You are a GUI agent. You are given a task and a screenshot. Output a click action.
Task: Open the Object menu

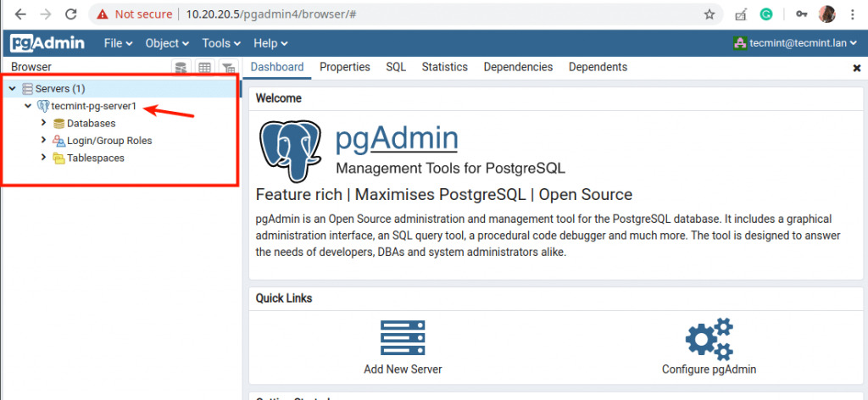(x=167, y=43)
